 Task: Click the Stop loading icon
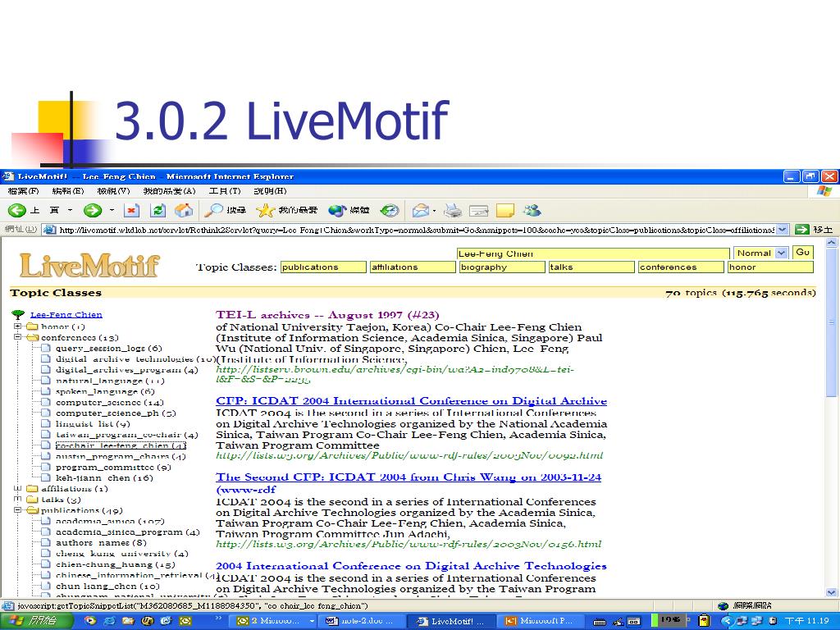pos(131,211)
